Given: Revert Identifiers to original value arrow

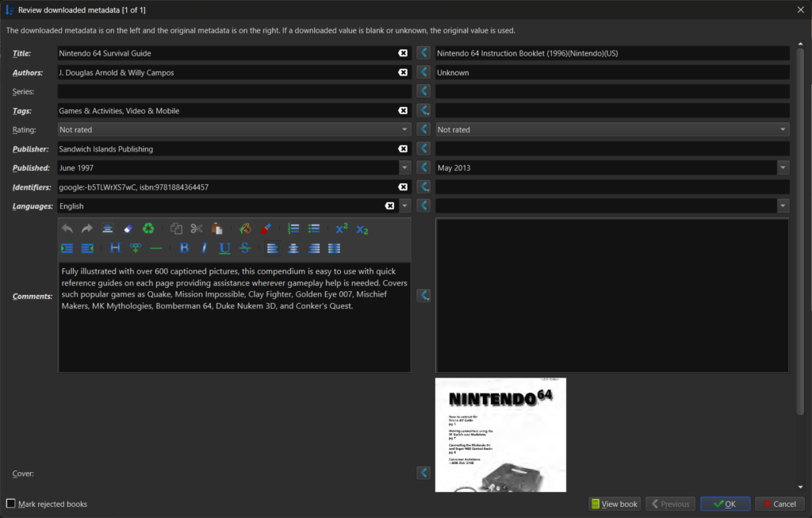Looking at the screenshot, I should pos(423,186).
